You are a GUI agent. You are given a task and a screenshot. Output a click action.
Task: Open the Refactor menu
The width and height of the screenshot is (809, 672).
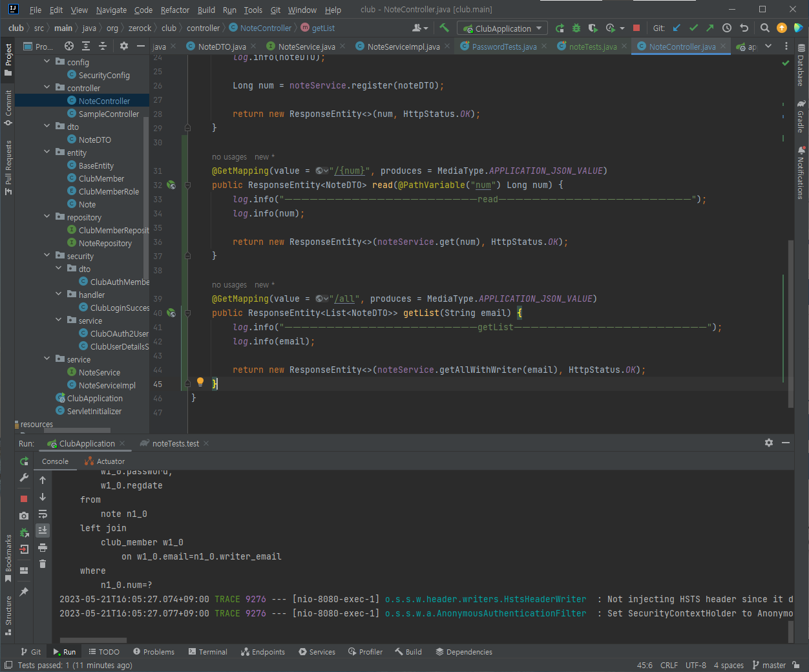(175, 10)
